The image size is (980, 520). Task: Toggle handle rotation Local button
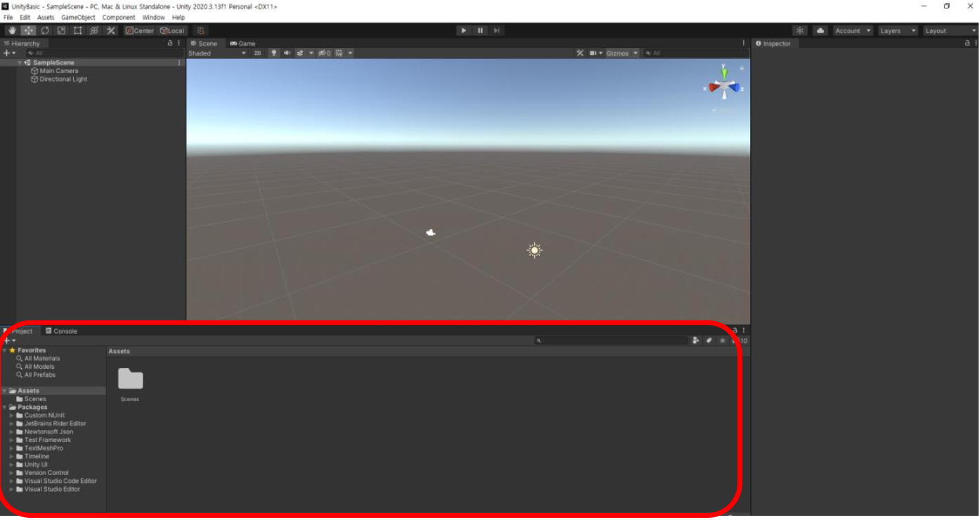point(172,31)
